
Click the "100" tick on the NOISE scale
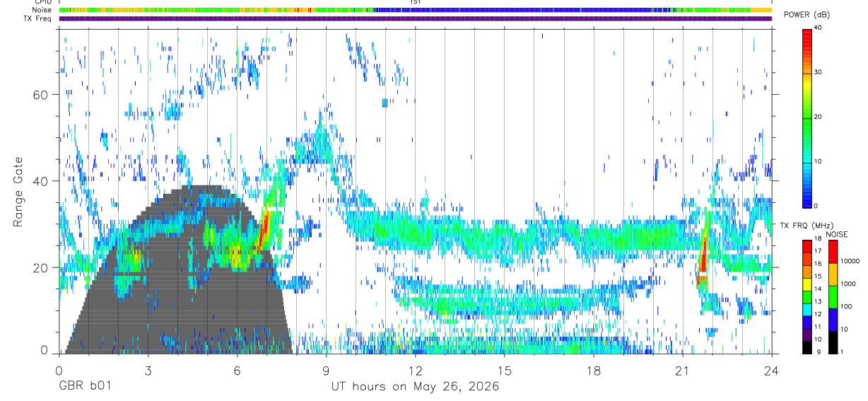point(845,307)
